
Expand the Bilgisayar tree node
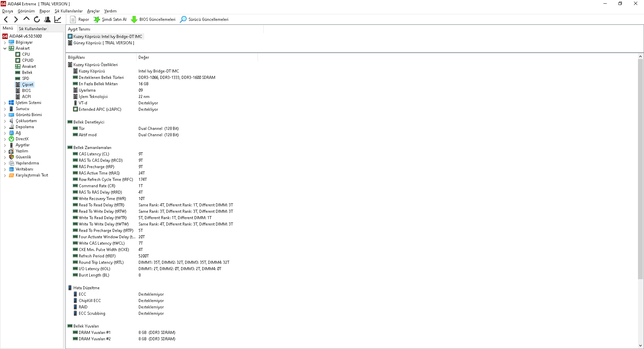[x=5, y=43]
